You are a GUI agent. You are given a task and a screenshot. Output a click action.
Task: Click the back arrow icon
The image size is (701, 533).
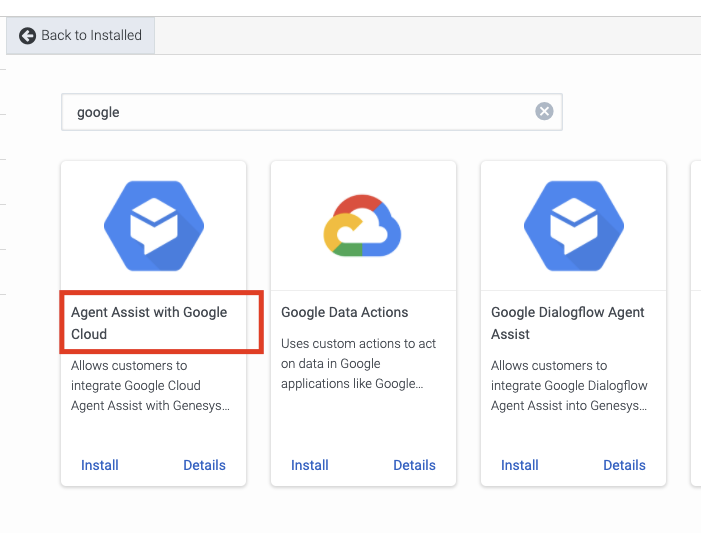pyautogui.click(x=27, y=35)
